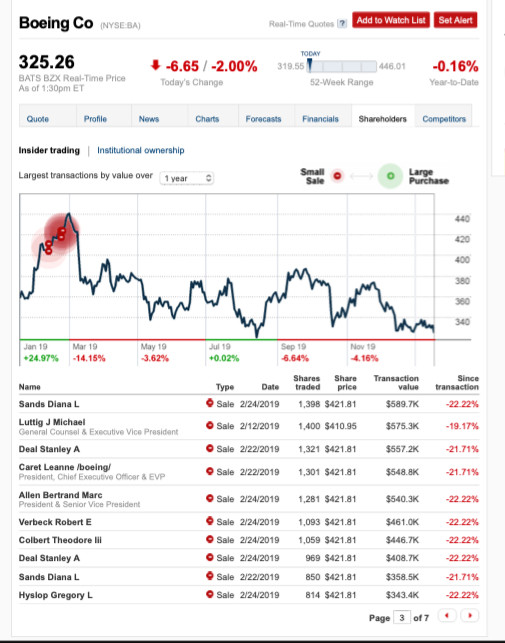Click the name Caret Leanne /boeing/
Image resolution: width=505 pixels, height=643 pixels.
pyautogui.click(x=65, y=467)
